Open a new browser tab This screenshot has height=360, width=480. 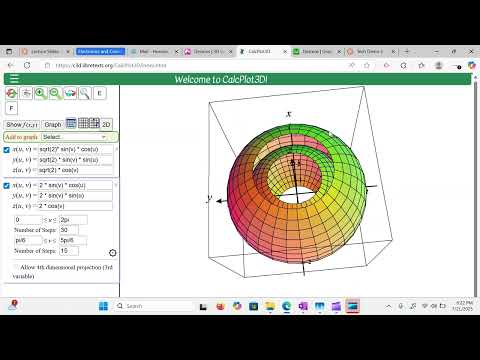pos(407,52)
